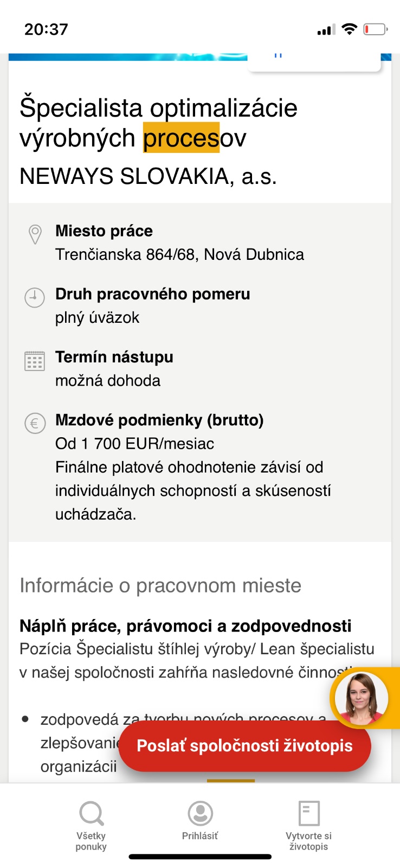
Task: Tap the NEWAYS SLOVAKIA company name
Action: pyautogui.click(x=148, y=176)
